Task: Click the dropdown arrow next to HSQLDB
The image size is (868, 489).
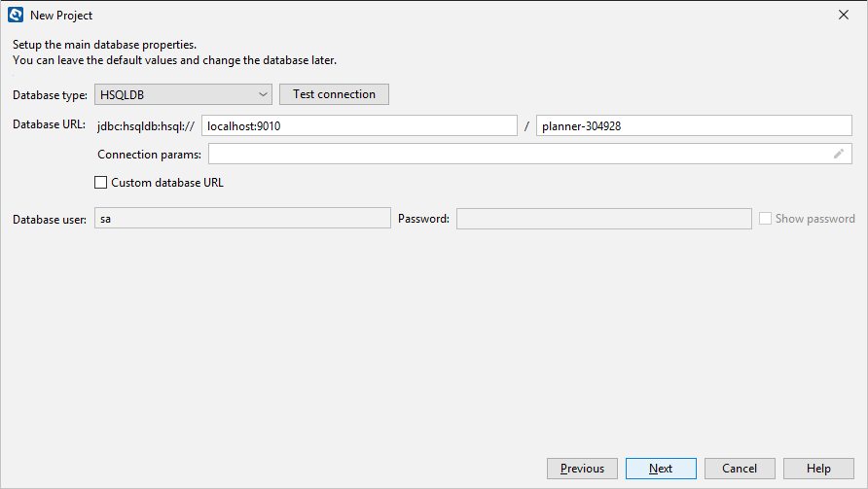Action: (x=263, y=94)
